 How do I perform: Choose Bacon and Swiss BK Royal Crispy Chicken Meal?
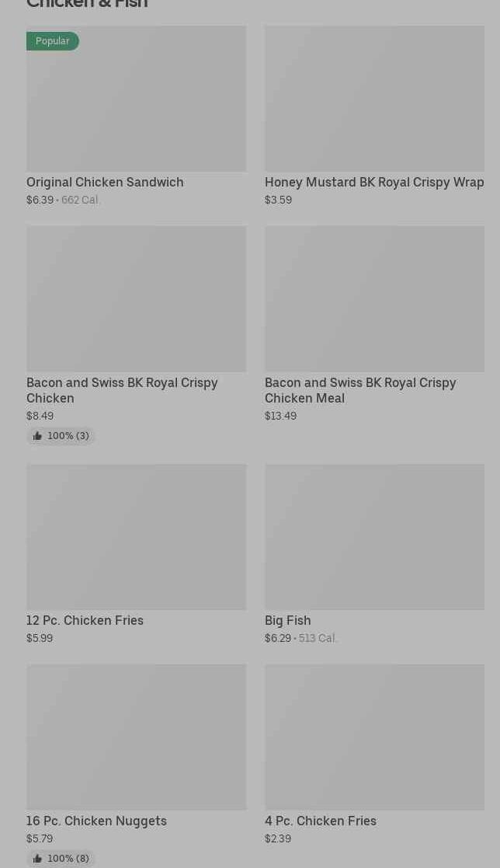pos(360,390)
